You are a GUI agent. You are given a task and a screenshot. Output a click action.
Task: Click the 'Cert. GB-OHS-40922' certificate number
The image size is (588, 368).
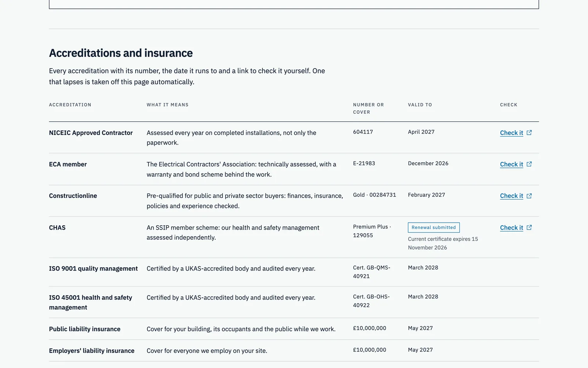tap(372, 301)
